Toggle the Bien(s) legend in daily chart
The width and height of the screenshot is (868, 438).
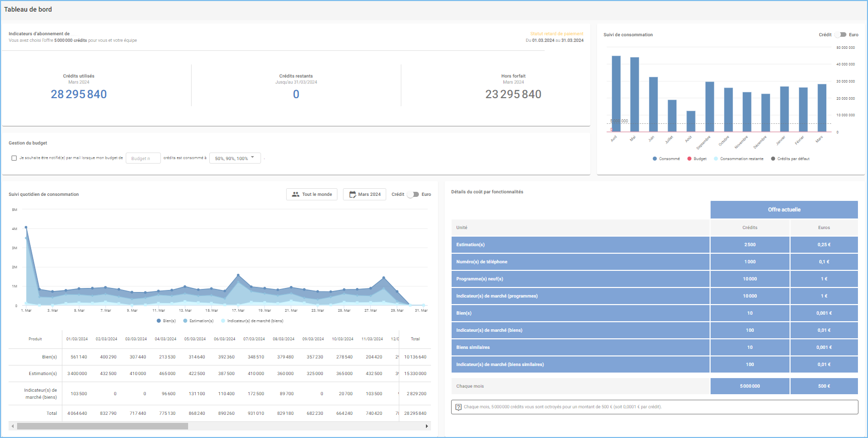tap(166, 321)
